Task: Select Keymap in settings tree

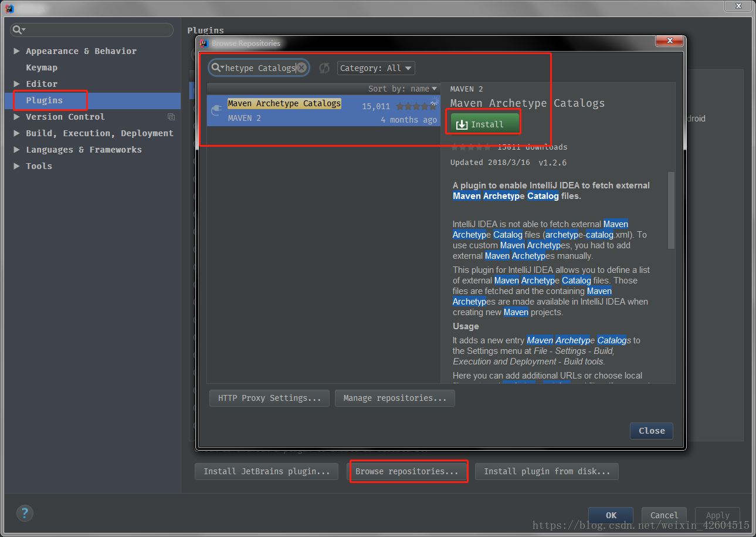Action: 42,67
